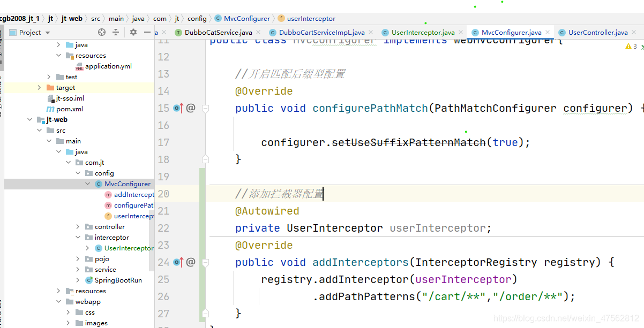The height and width of the screenshot is (328, 644).
Task: Expand the service package
Action: pyautogui.click(x=78, y=270)
